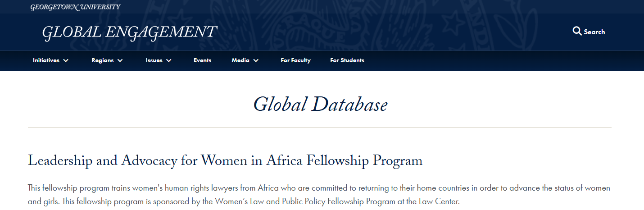Expand the Regions dropdown chevron
The height and width of the screenshot is (210, 644).
pos(120,60)
